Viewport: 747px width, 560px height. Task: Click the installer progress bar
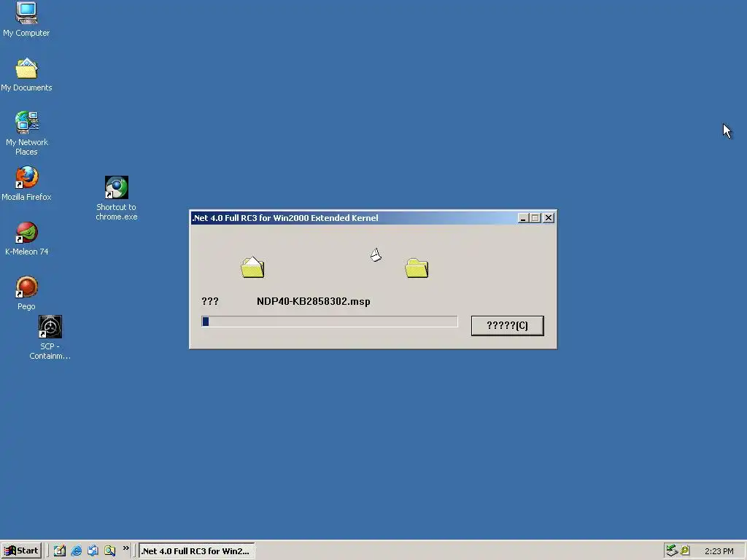330,322
